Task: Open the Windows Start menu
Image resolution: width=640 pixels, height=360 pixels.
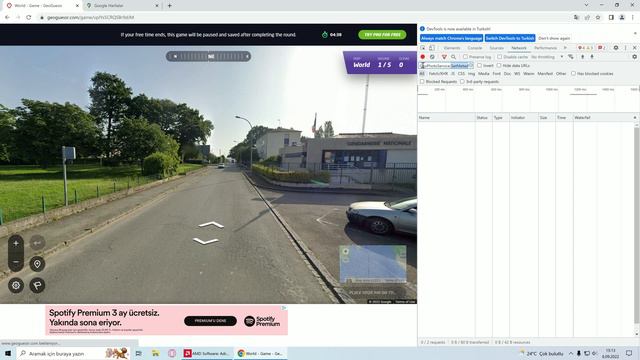Action: [x=8, y=353]
